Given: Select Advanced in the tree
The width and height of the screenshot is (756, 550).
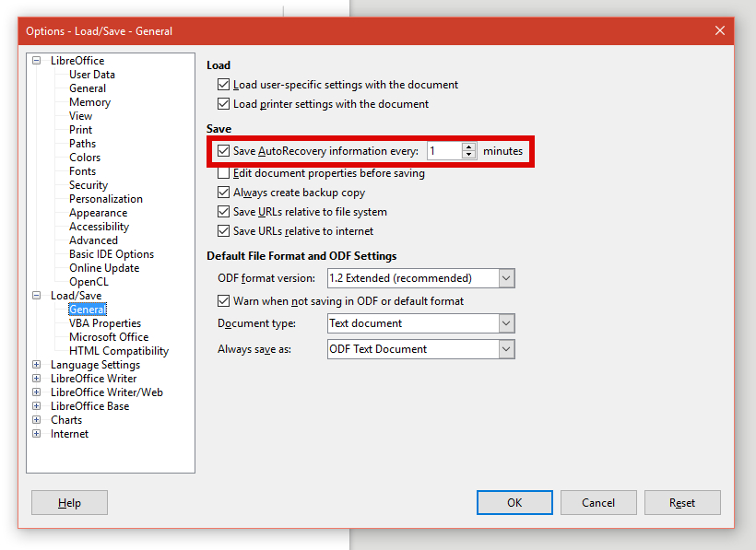Looking at the screenshot, I should [x=93, y=240].
